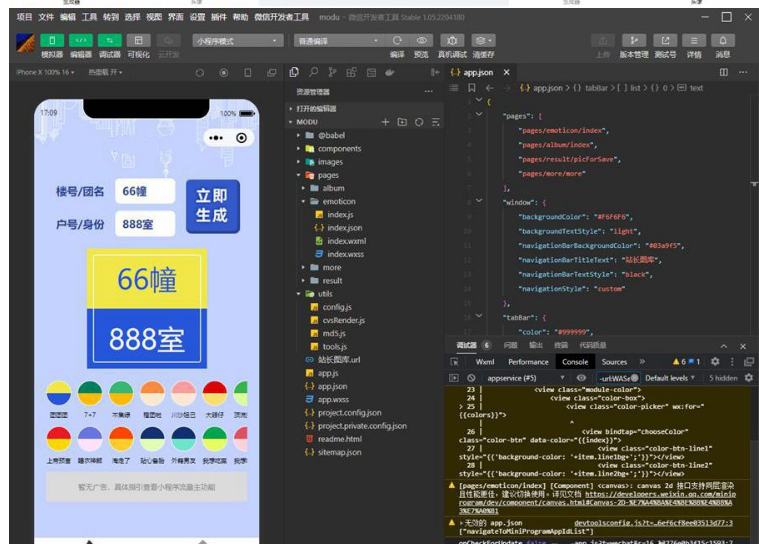Toggle the 编辑器 editor panel button

[x=80, y=40]
